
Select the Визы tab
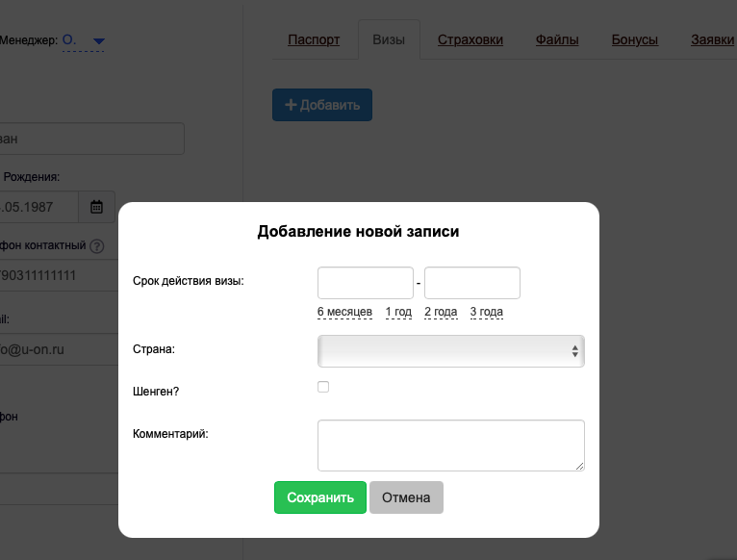pos(389,40)
